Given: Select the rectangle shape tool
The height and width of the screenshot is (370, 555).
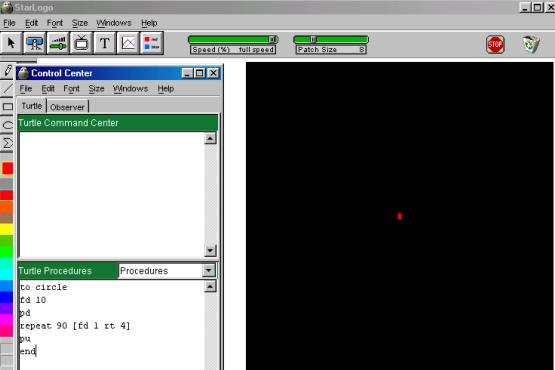Looking at the screenshot, I should [7, 106].
